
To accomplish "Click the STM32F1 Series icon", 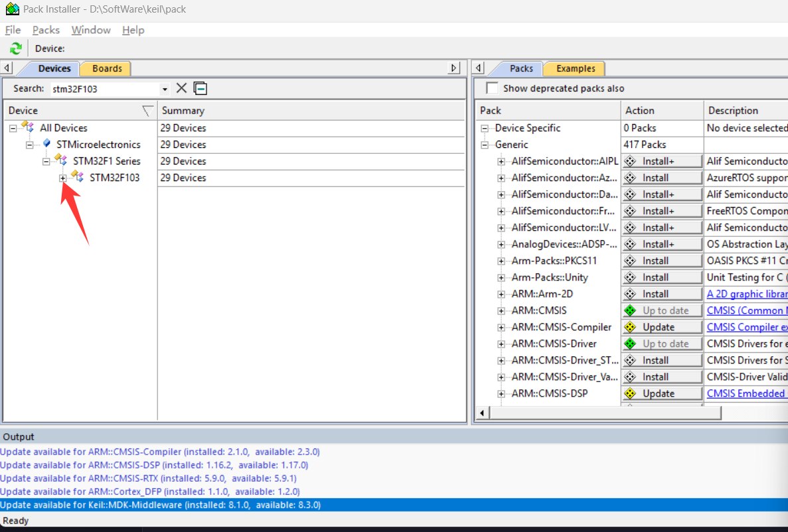I will (x=61, y=161).
